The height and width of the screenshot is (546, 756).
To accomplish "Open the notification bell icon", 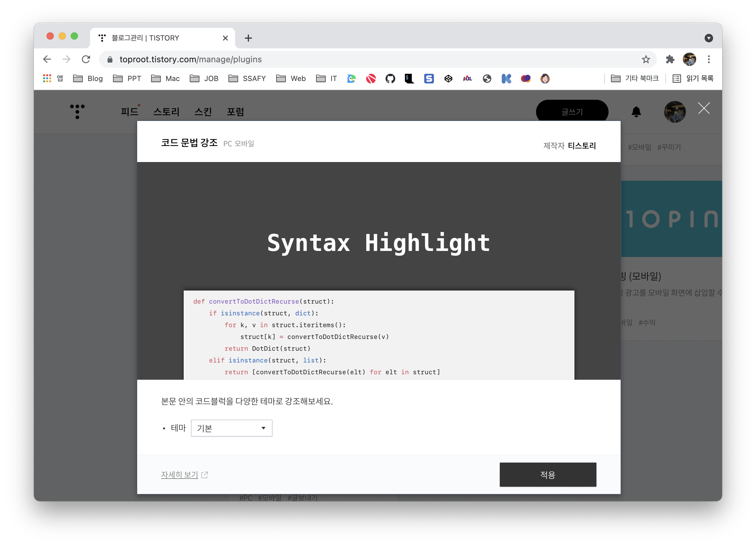I will point(636,112).
